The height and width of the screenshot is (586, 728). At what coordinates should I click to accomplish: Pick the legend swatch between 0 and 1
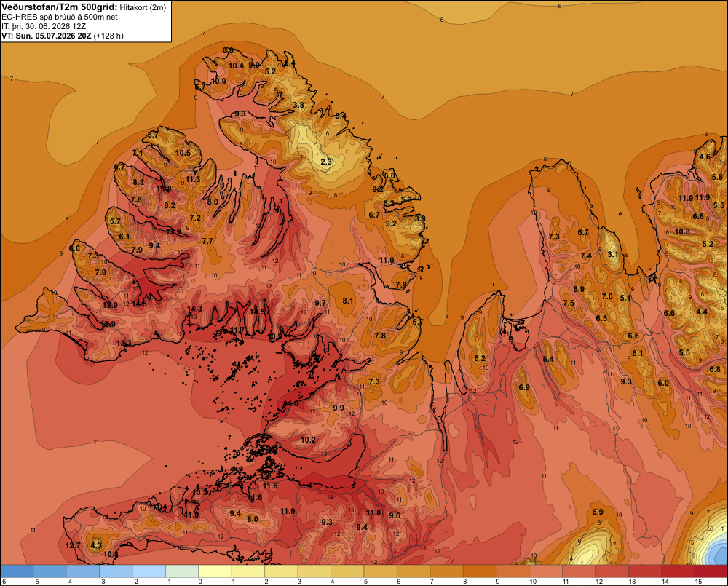tap(215, 571)
